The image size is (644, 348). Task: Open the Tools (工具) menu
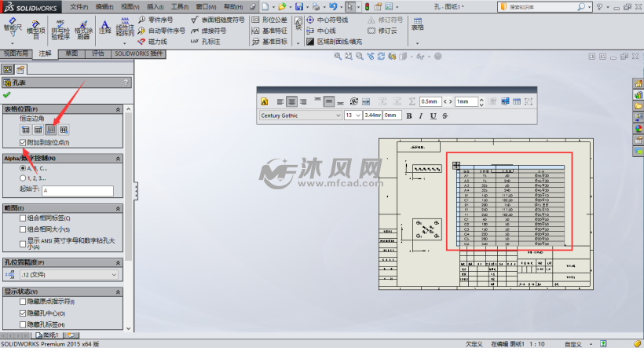point(180,7)
